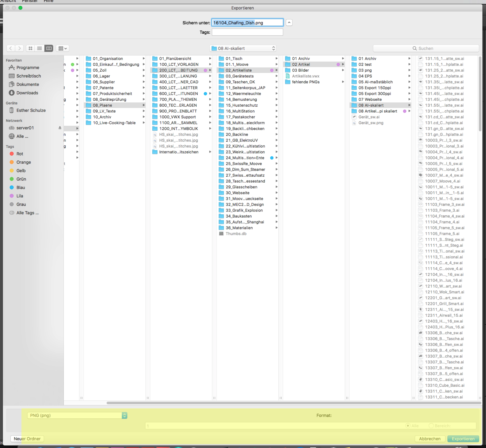Open Downloads in sidebar favorites

coord(27,93)
